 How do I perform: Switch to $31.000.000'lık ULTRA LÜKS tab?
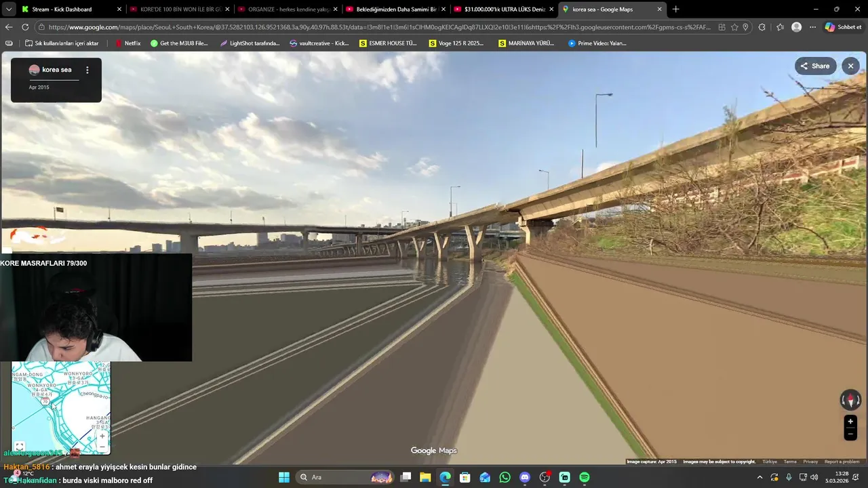(503, 9)
